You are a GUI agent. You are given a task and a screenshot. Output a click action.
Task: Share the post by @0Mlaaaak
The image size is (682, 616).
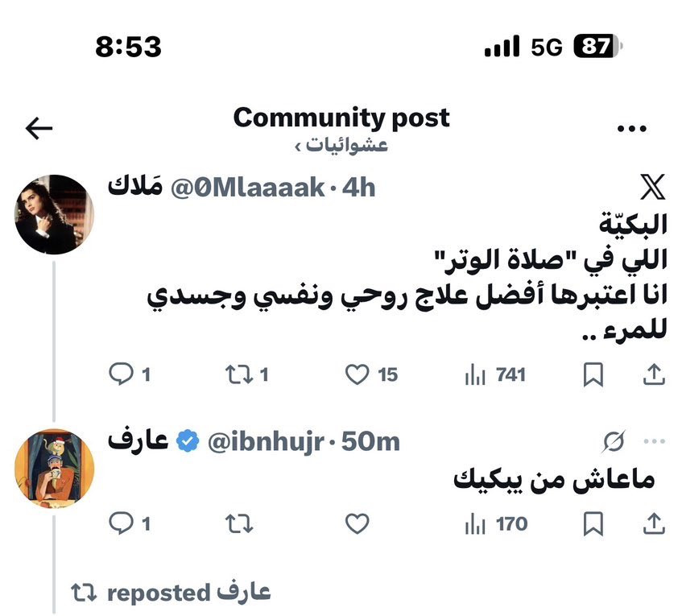tap(654, 374)
